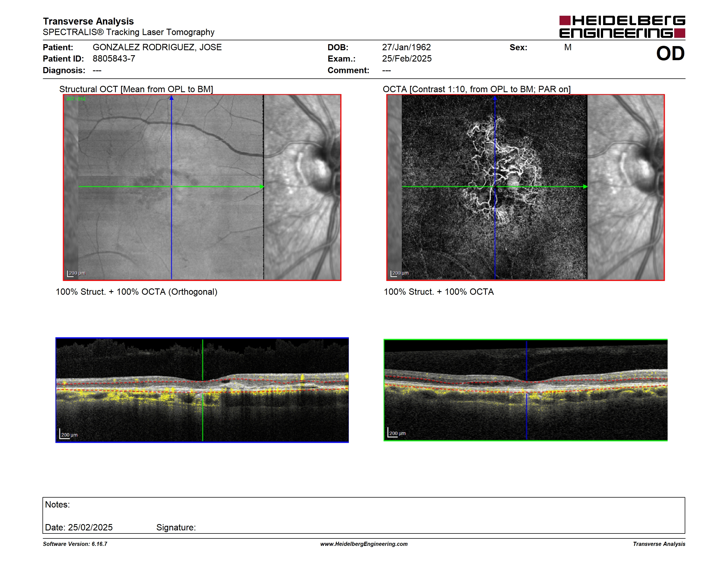Screen dimensions: 728x563
Task: Click 'SPECTRALIS® Tracking Laser Tomography' subtitle
Action: pyautogui.click(x=129, y=32)
